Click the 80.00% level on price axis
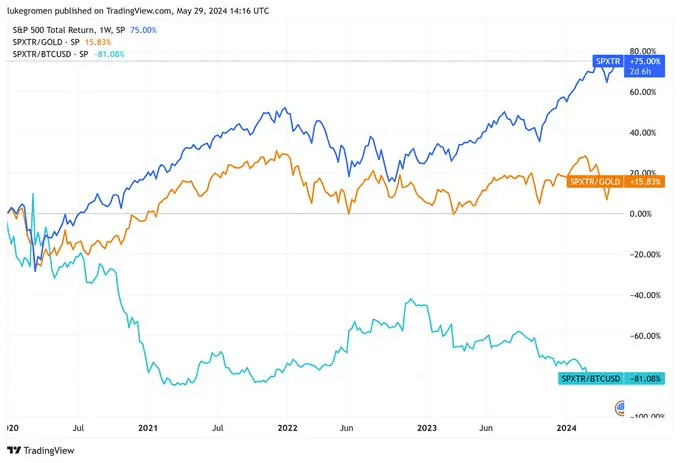This screenshot has width=680, height=463. coord(642,51)
